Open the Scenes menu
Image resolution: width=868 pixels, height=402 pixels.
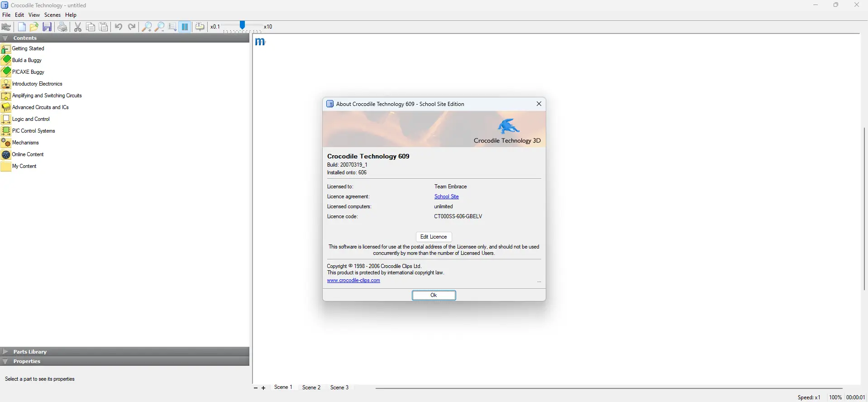52,15
